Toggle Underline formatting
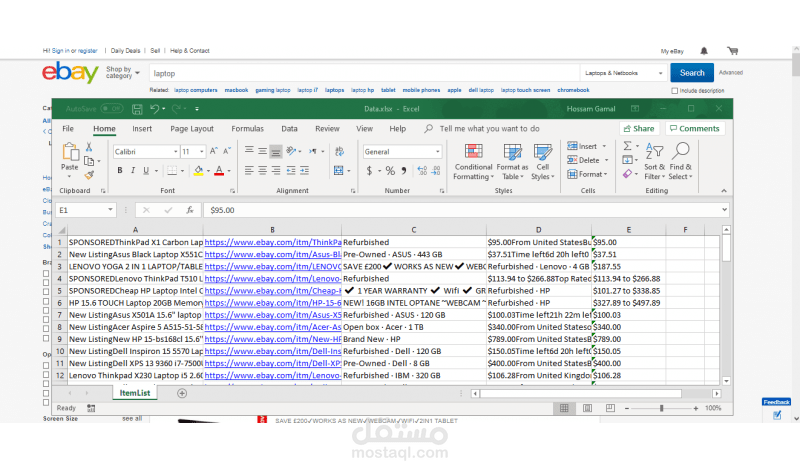This screenshot has height=470, width=800. 146,170
